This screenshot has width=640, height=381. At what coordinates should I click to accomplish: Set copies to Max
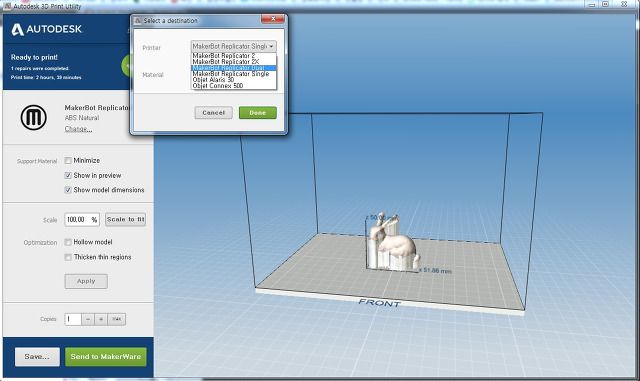(x=117, y=319)
